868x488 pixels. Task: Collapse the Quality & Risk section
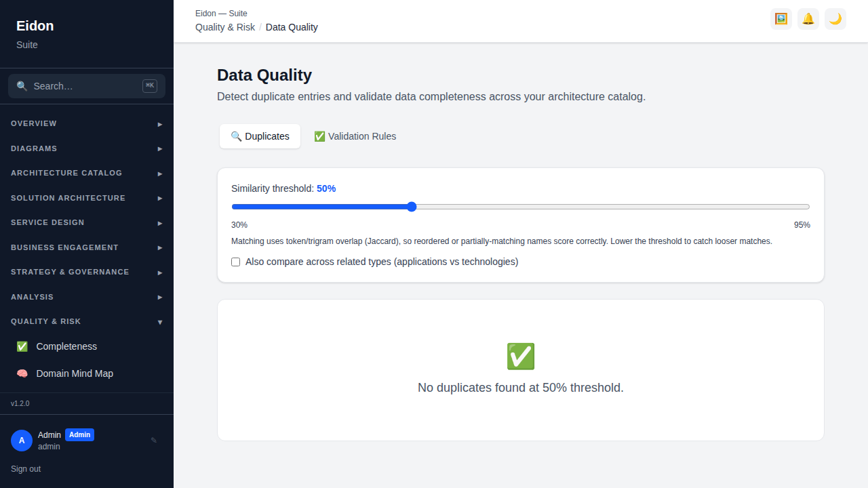point(87,321)
